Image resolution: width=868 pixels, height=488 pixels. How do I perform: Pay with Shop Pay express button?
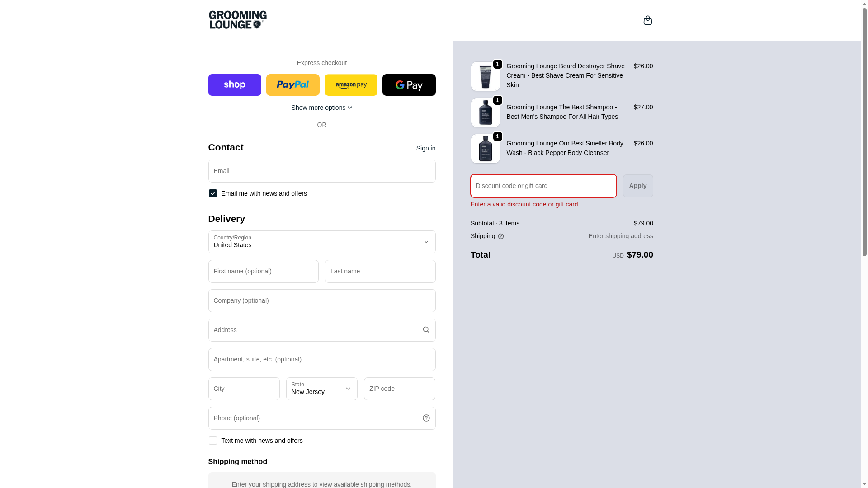click(x=235, y=85)
